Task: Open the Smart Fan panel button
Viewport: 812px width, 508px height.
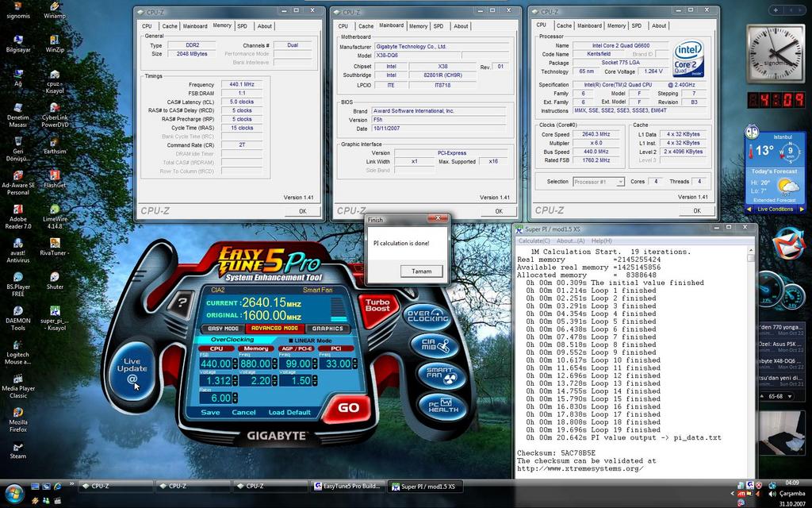Action: 442,375
